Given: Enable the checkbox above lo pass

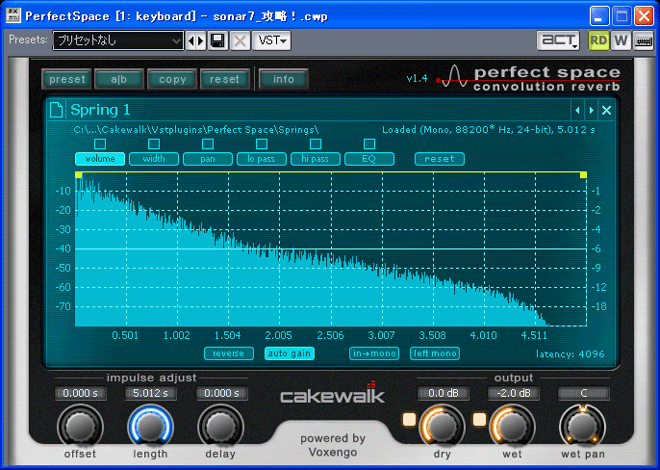Looking at the screenshot, I should 261,144.
